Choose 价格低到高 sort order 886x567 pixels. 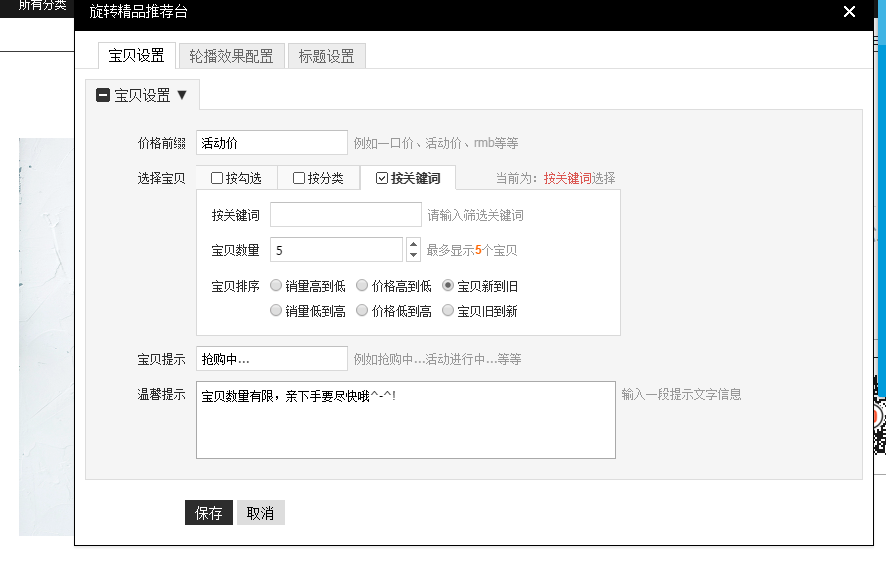coord(362,311)
